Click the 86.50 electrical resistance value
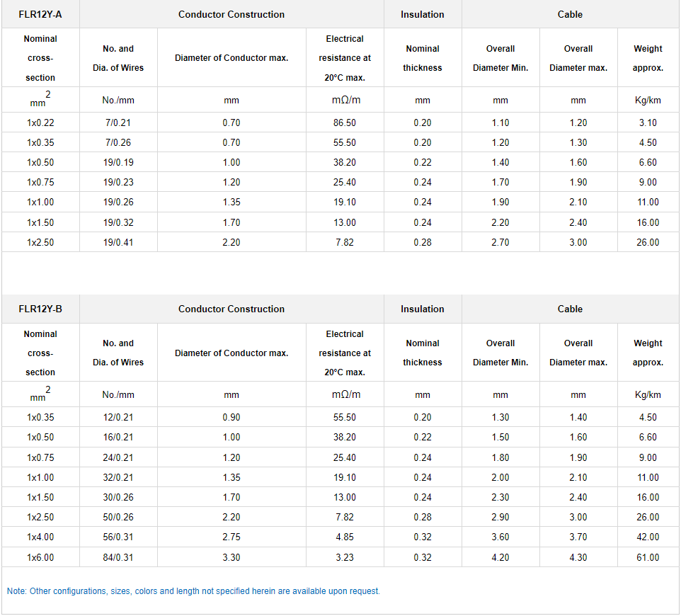681x616 pixels. [x=345, y=122]
